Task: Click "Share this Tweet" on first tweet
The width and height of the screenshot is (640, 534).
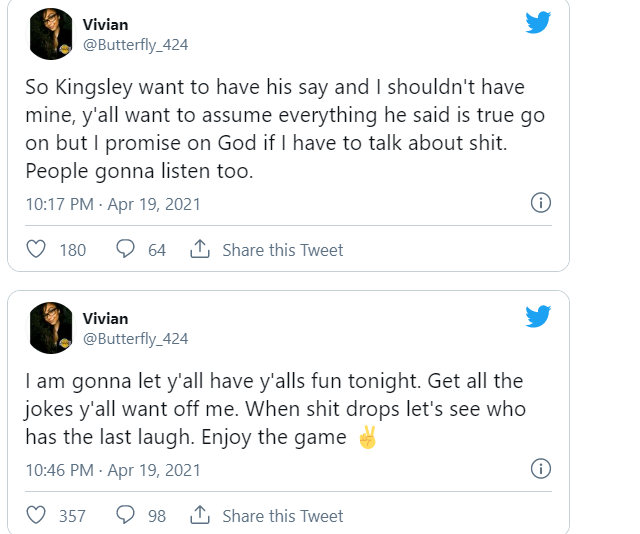Action: 282,250
